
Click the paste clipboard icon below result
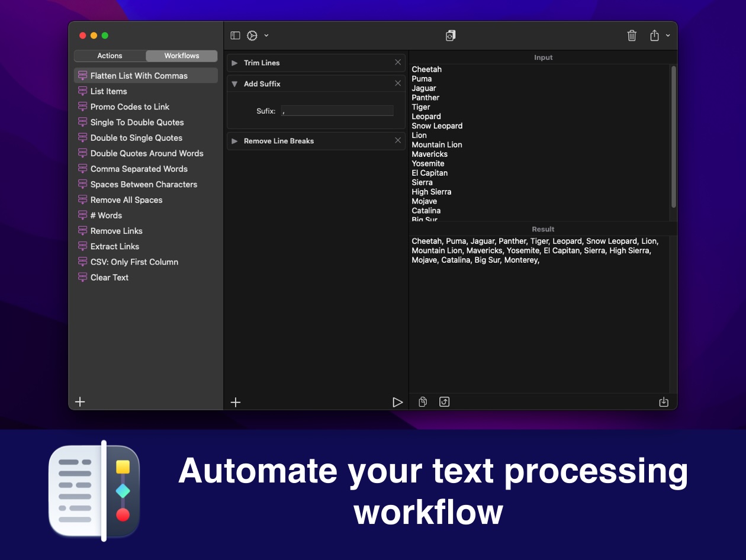click(423, 402)
